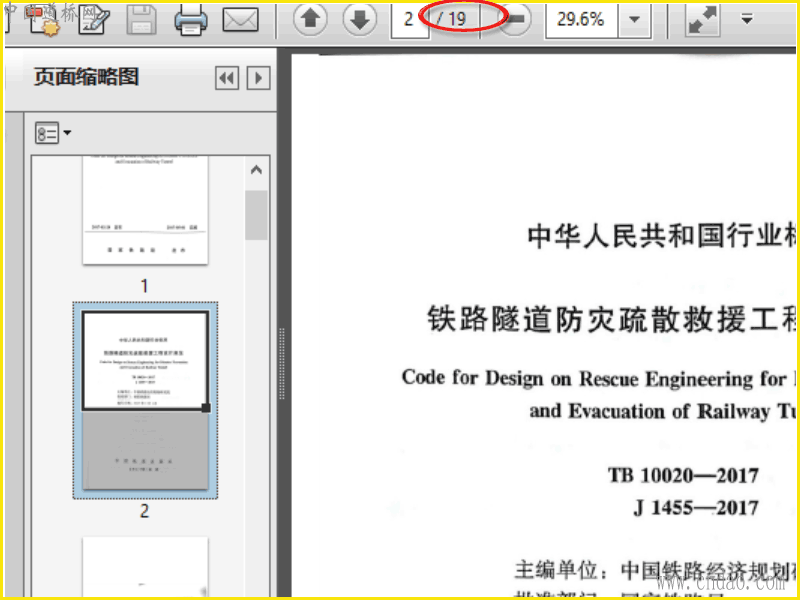Click the right arrow button in thumbnails header
The width and height of the screenshot is (800, 600).
pyautogui.click(x=258, y=78)
